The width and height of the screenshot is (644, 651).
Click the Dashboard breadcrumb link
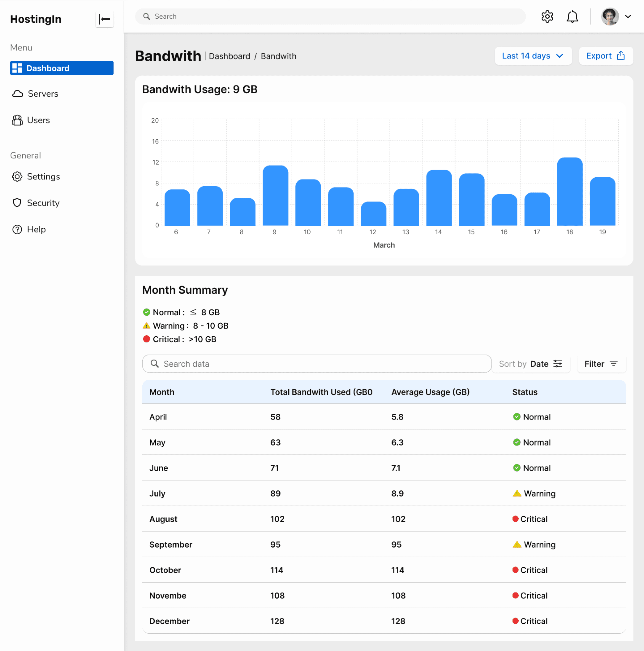click(x=229, y=56)
